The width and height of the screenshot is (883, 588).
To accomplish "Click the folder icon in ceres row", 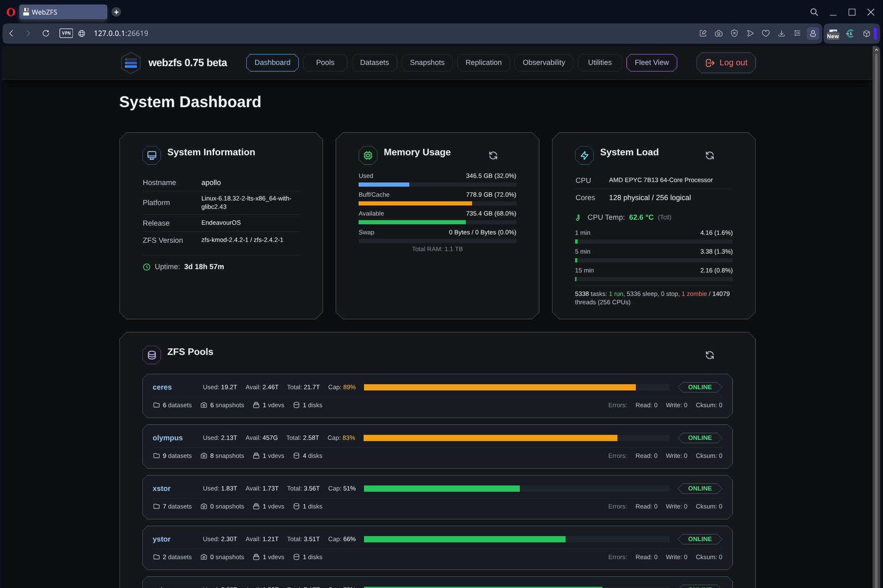I will pos(156,405).
